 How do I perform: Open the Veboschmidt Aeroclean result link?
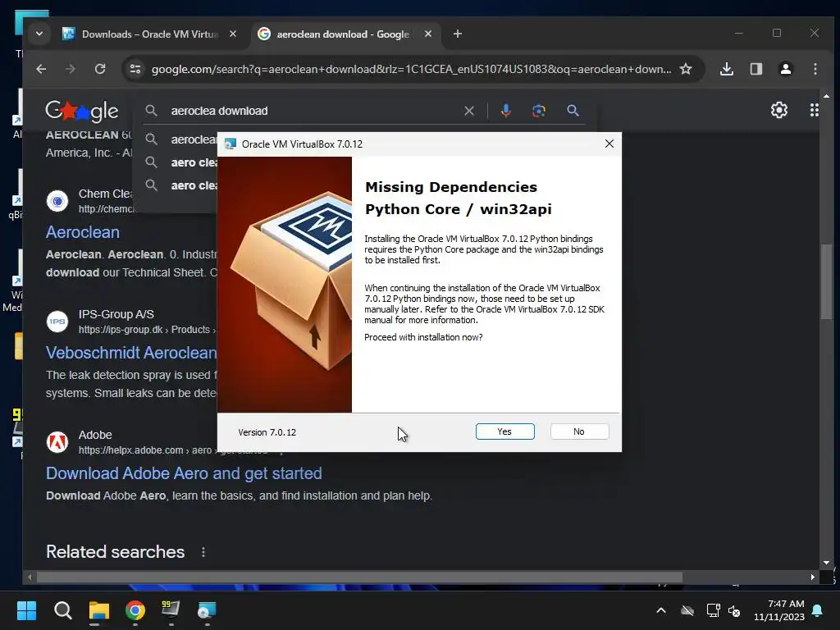131,353
